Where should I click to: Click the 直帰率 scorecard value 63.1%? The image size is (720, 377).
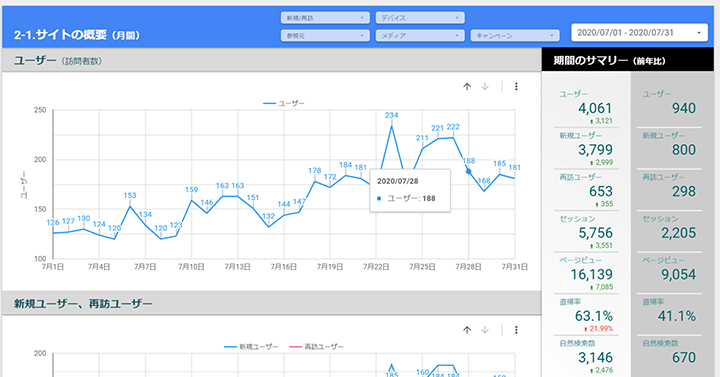coord(594,316)
